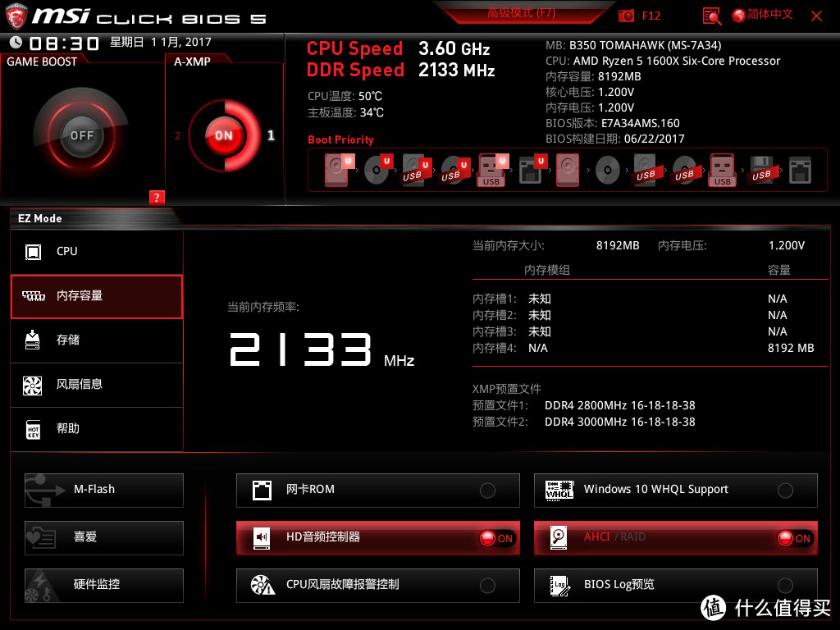The width and height of the screenshot is (840, 630).
Task: Switch the AHCI / RAID ON toggle
Action: tap(795, 538)
